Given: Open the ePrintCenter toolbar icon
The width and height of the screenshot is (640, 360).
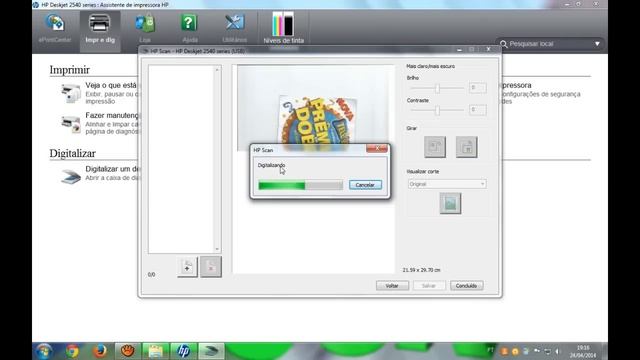Looking at the screenshot, I should pos(55,28).
